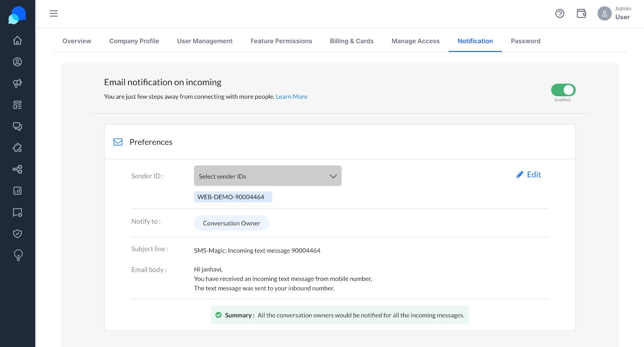Click the Preferences envelope icon
Viewport: 644px width, 347px height.
[118, 142]
